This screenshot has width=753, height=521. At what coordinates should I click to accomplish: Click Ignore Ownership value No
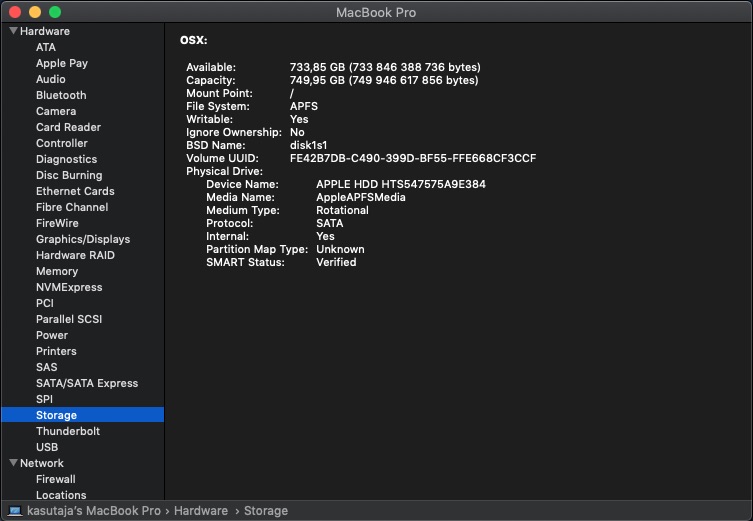[297, 132]
